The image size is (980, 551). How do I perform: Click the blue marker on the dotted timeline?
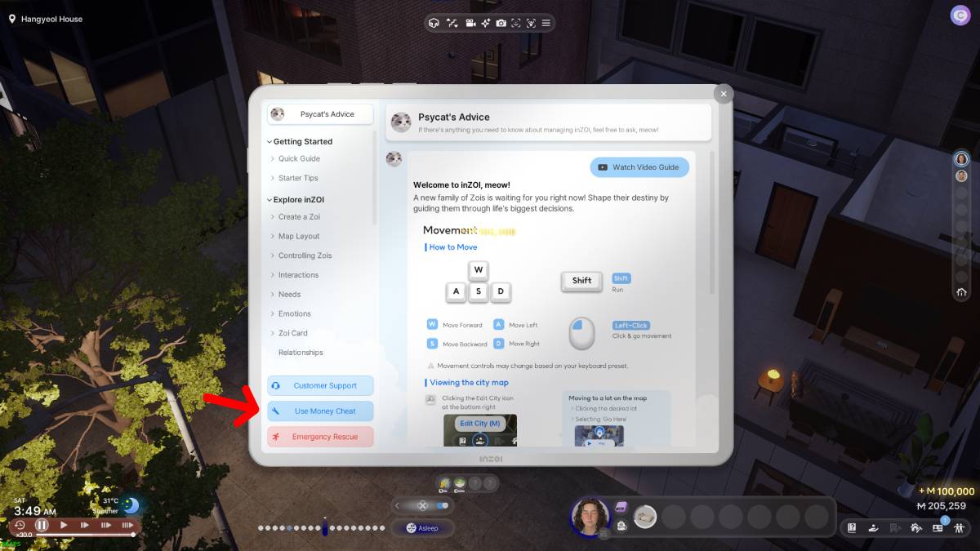coord(324,527)
